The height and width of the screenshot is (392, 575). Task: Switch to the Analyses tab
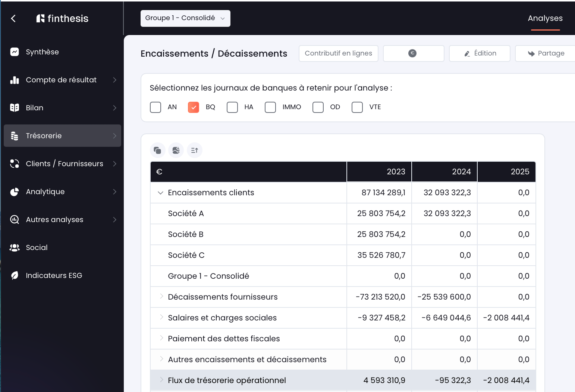545,18
